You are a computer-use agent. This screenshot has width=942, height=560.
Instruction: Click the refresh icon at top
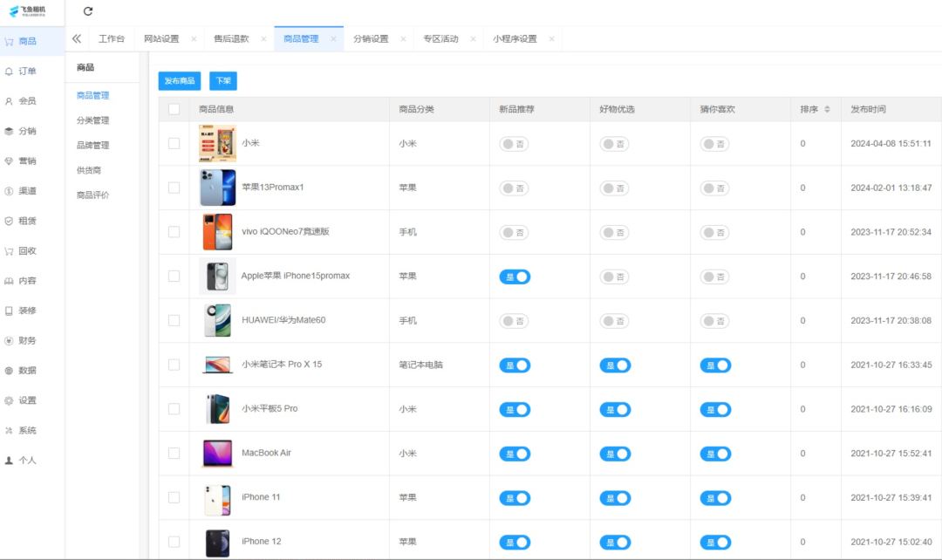(88, 11)
